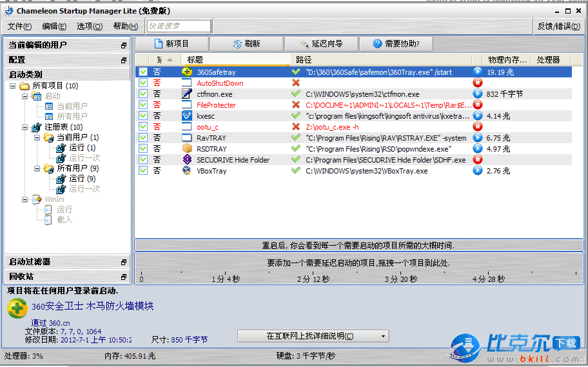Click red stop icon for FileProtecter
The width and height of the screenshot is (588, 367).
click(477, 104)
